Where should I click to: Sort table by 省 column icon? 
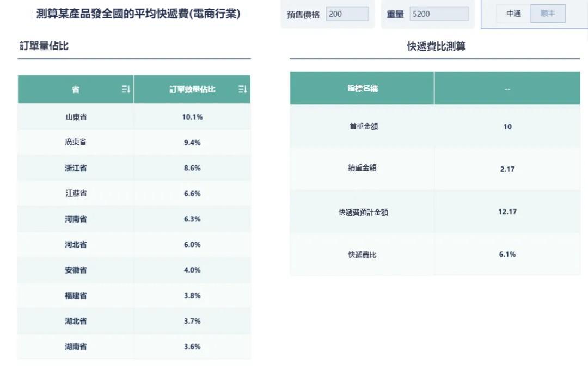pos(126,89)
